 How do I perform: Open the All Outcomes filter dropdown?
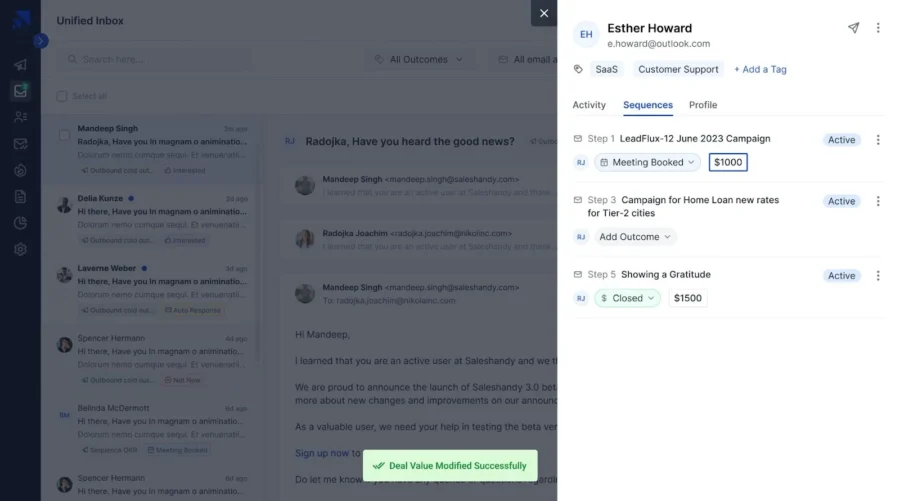pyautogui.click(x=419, y=60)
